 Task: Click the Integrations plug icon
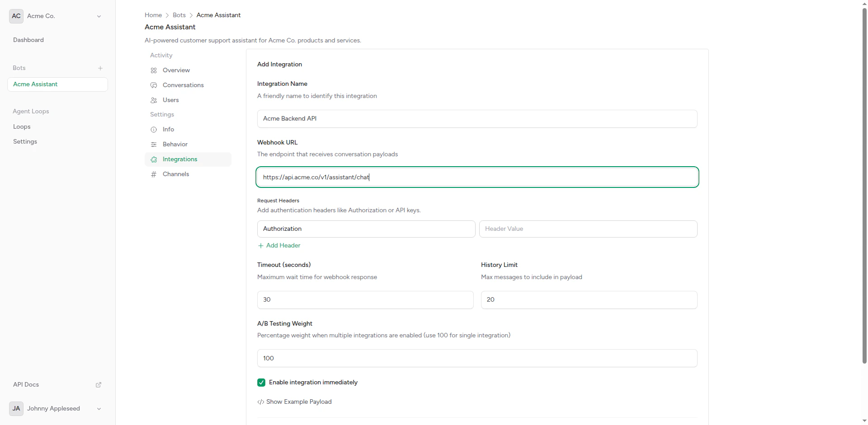[154, 159]
